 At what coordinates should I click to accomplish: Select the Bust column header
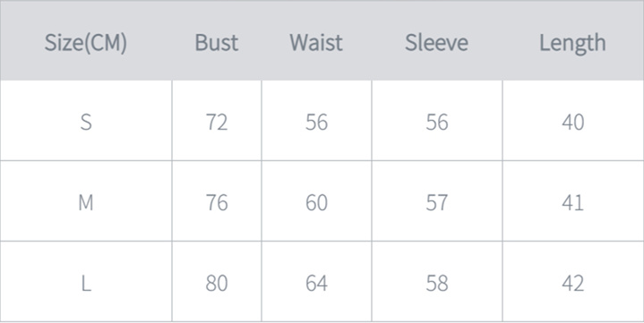[217, 43]
